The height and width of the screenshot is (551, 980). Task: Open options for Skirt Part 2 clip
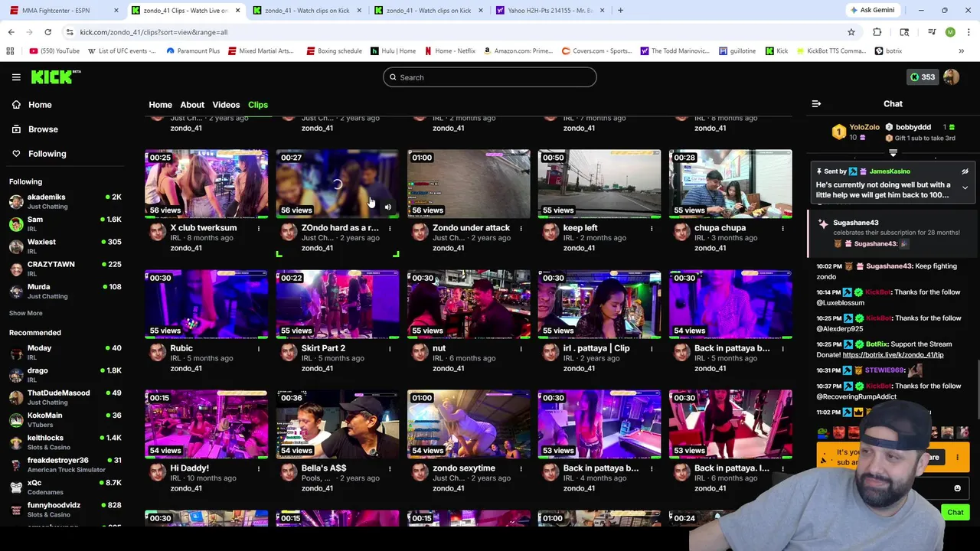tap(390, 348)
